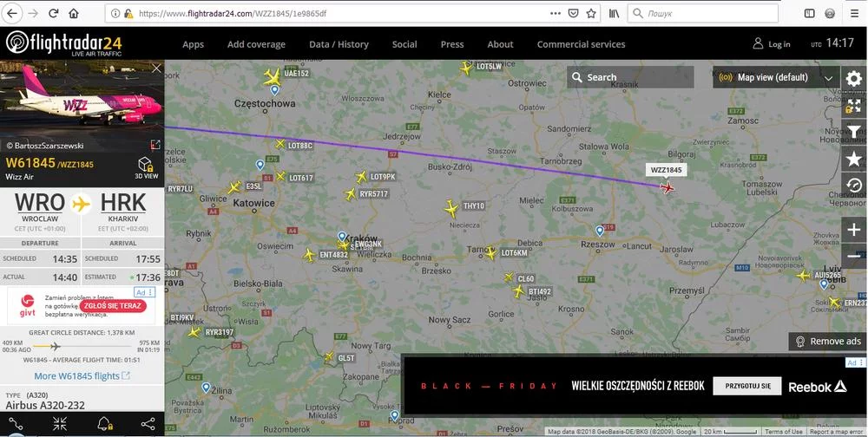Open the Reebok ad options Ad badge

point(854,363)
